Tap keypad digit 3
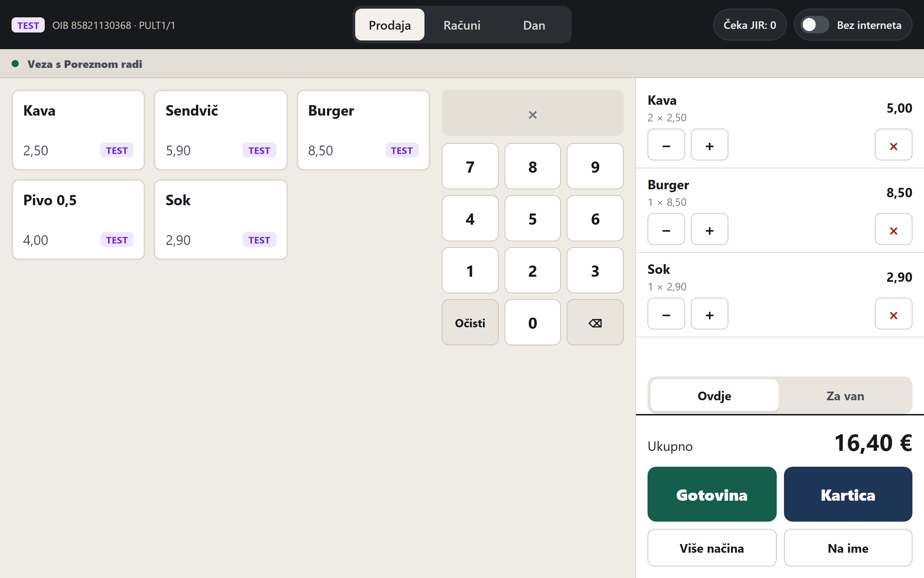 point(595,270)
